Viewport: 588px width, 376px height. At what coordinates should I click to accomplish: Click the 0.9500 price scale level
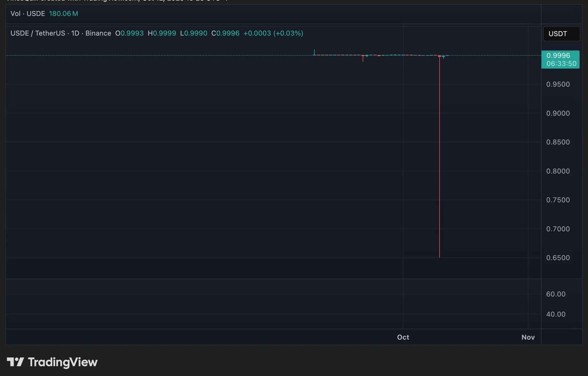coord(558,84)
